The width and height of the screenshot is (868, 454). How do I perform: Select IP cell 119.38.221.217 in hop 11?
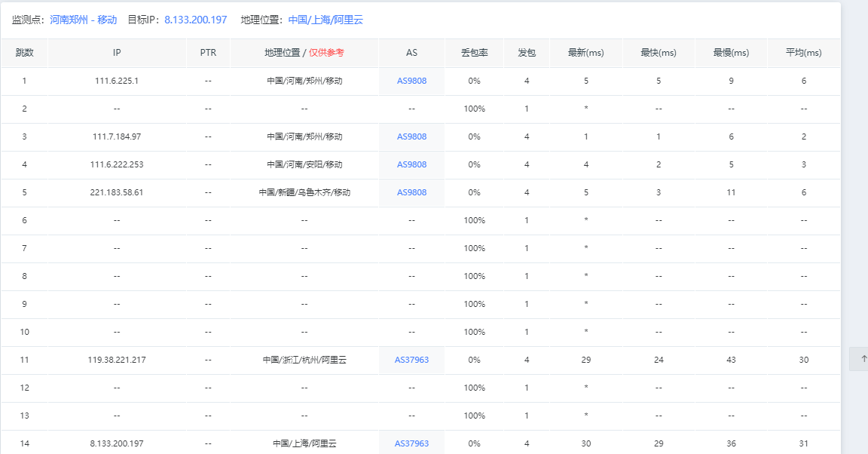(x=117, y=360)
